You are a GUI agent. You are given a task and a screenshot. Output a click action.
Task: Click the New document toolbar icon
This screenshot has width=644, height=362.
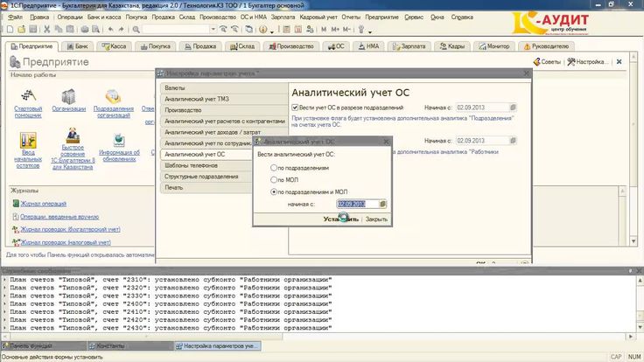(x=10, y=29)
